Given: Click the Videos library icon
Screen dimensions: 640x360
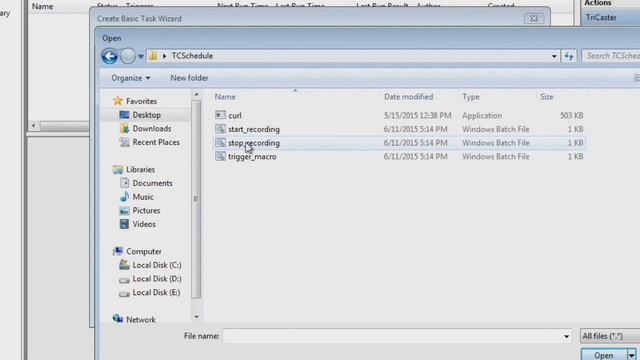Looking at the screenshot, I should (124, 224).
